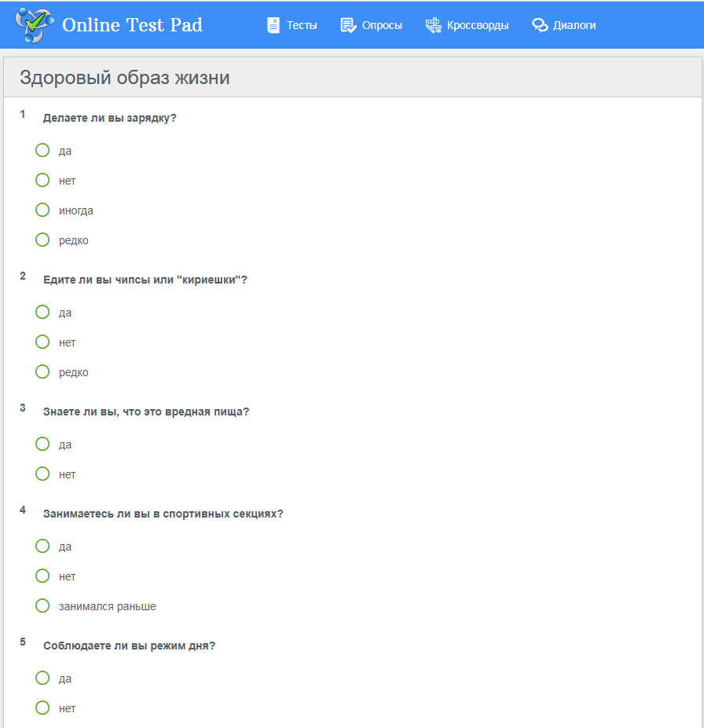The image size is (704, 728).
Task: Select "да" for the зарядку question
Action: pyautogui.click(x=42, y=150)
